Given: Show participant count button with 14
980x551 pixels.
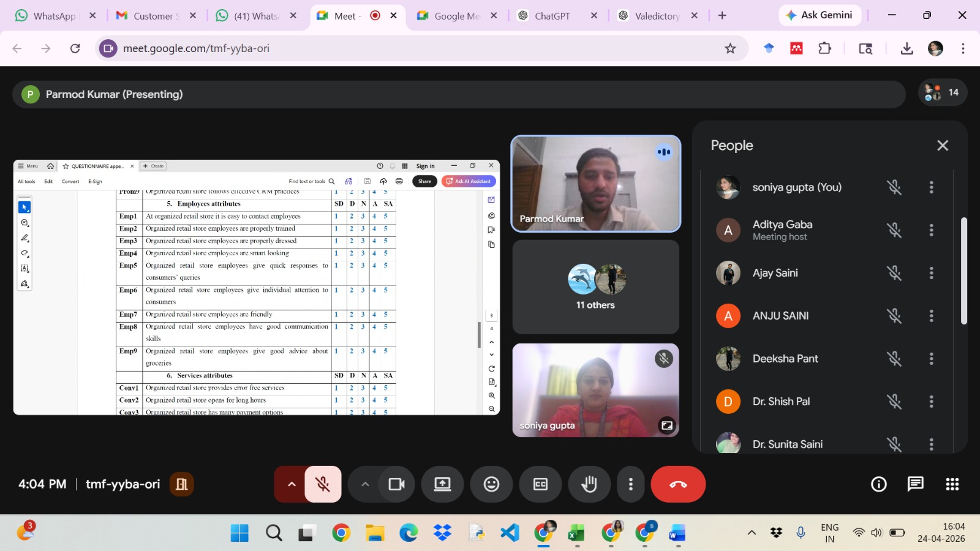Looking at the screenshot, I should pyautogui.click(x=942, y=92).
